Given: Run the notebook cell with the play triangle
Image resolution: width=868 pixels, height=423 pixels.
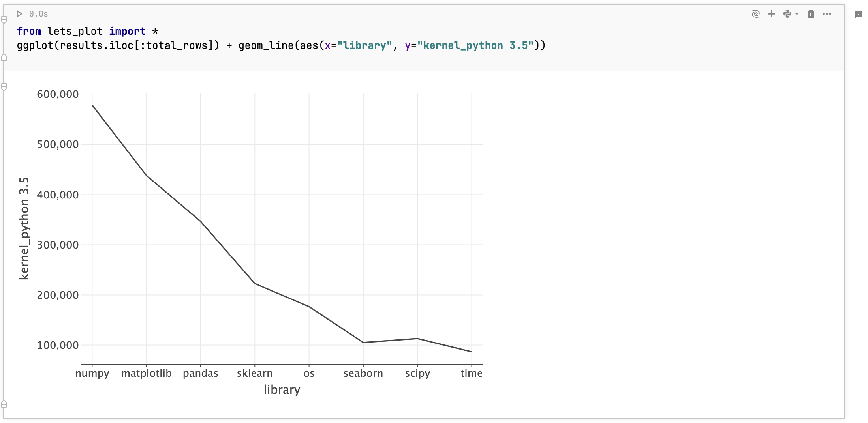Looking at the screenshot, I should coord(19,13).
